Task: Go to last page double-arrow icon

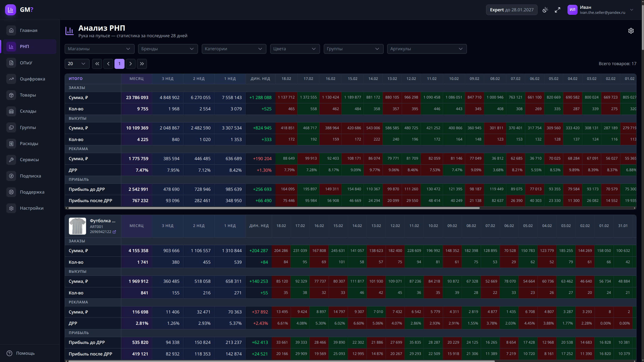Action: pyautogui.click(x=142, y=64)
